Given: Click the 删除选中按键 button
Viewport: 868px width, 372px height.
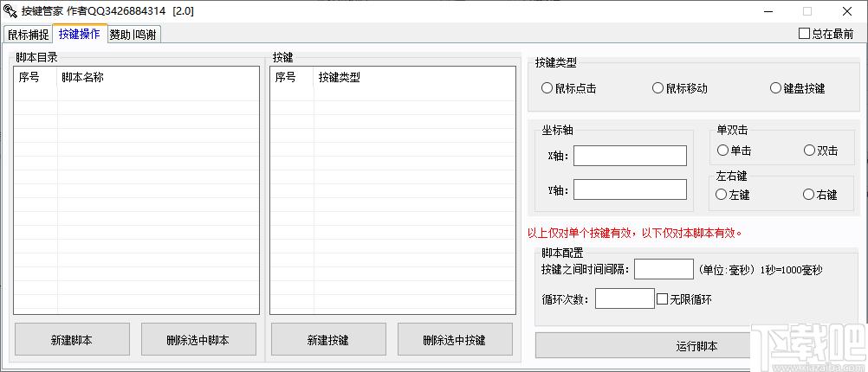Looking at the screenshot, I should (x=455, y=339).
